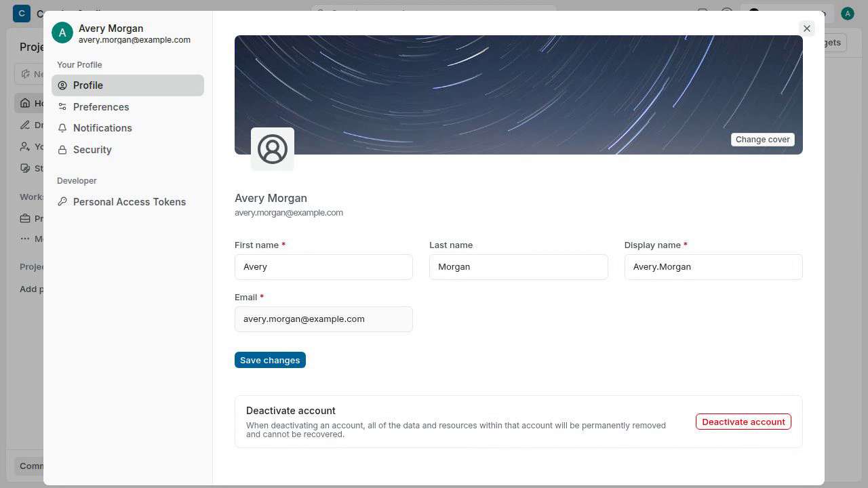This screenshot has height=488, width=868.
Task: Focus the First name field
Action: click(x=323, y=267)
